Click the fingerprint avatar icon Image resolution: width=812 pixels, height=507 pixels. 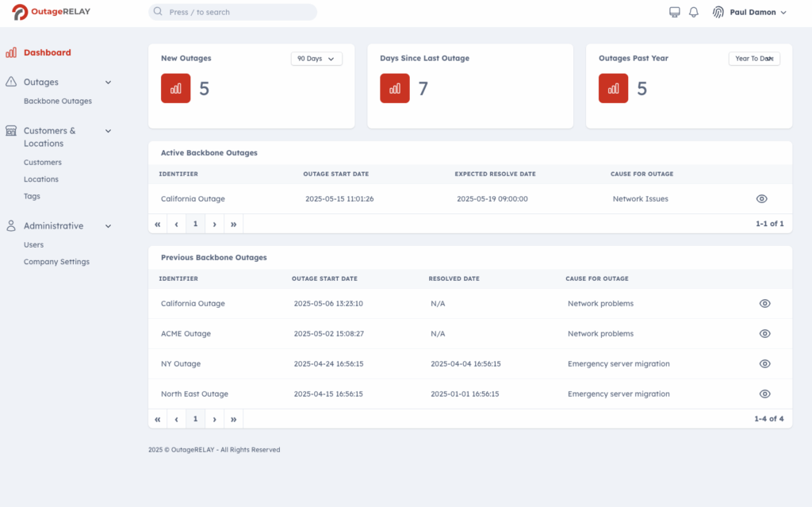point(718,12)
